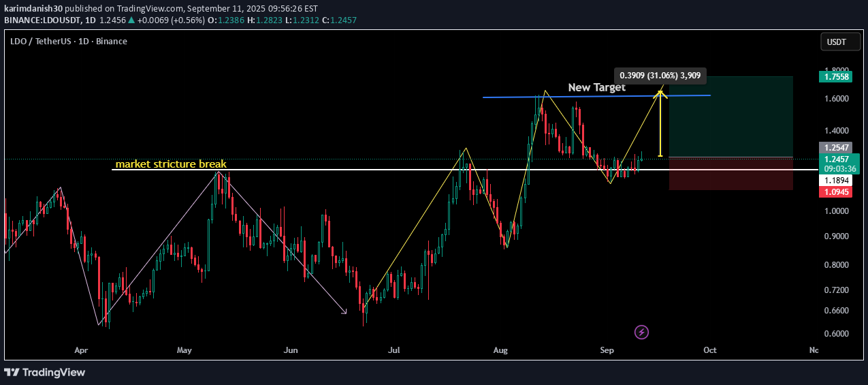Click the 0.6000 price axis value
868x385 pixels.
click(837, 334)
